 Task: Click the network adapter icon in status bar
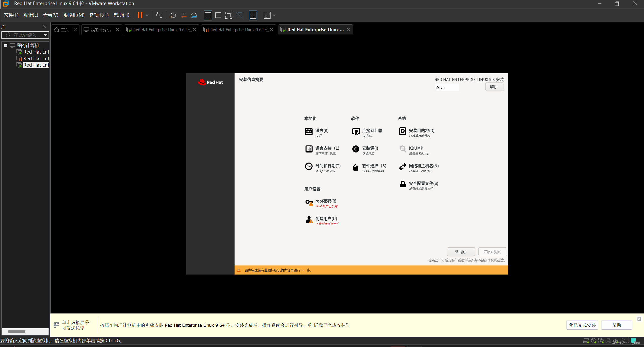click(x=601, y=341)
